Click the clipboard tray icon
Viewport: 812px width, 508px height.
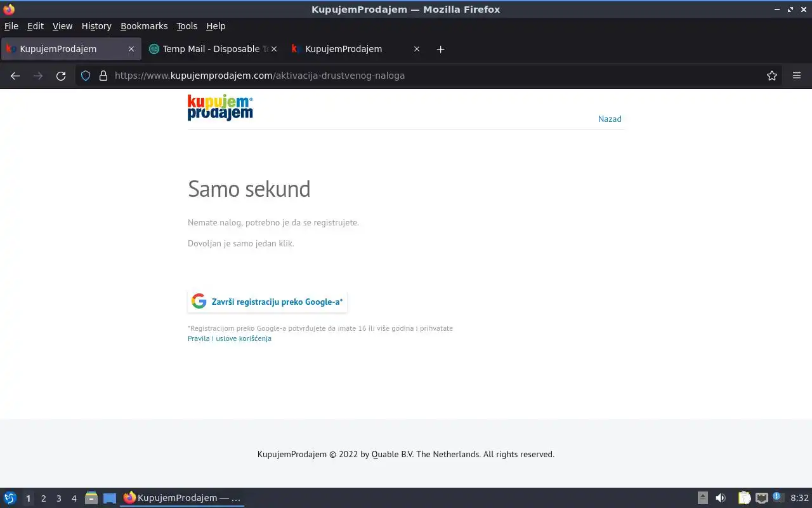click(745, 498)
